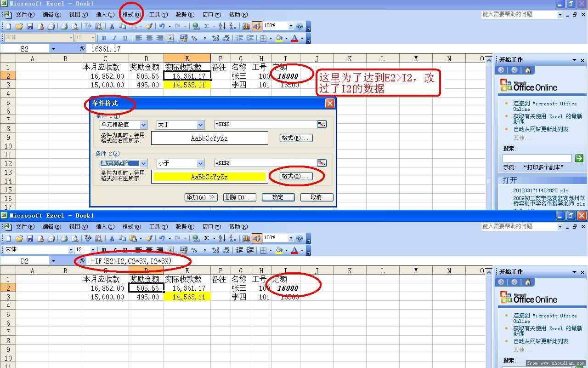Click the New workbook icon in the upper Excel window
This screenshot has height=368, width=588.
pyautogui.click(x=8, y=26)
